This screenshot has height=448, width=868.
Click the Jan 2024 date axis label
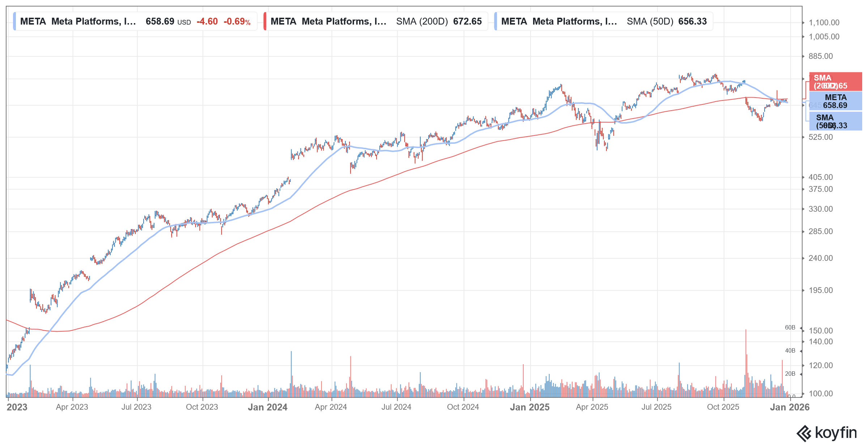(268, 407)
